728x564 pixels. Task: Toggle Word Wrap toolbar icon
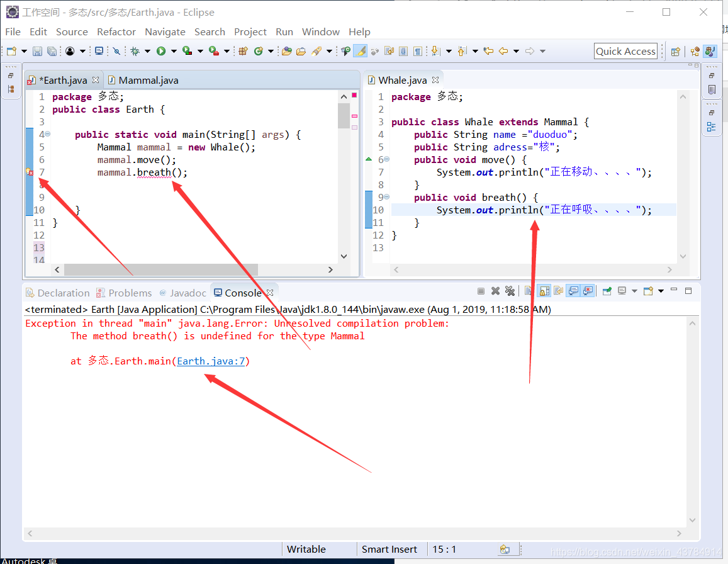[389, 51]
